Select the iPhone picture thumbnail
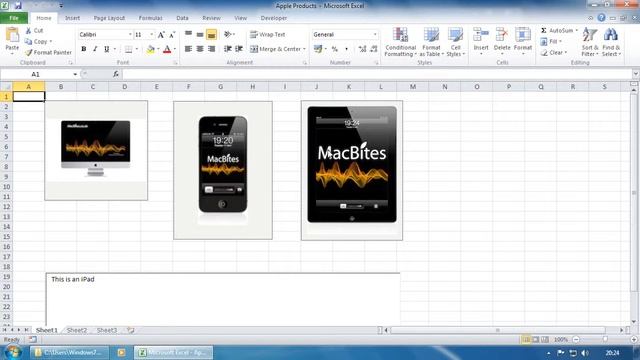The height and width of the screenshot is (360, 640). coord(223,170)
